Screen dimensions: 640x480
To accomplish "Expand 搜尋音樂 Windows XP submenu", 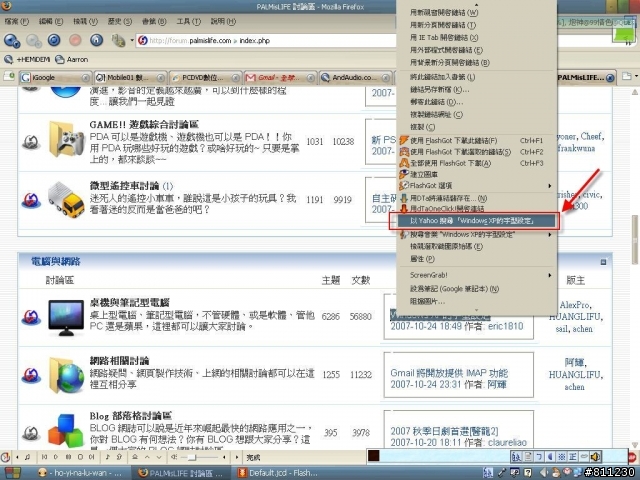I will (x=476, y=235).
